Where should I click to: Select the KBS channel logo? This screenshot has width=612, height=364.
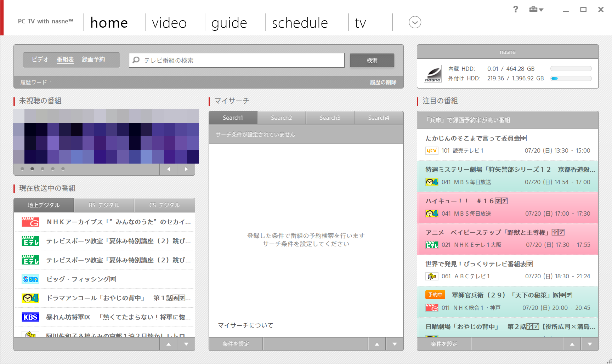pos(30,317)
